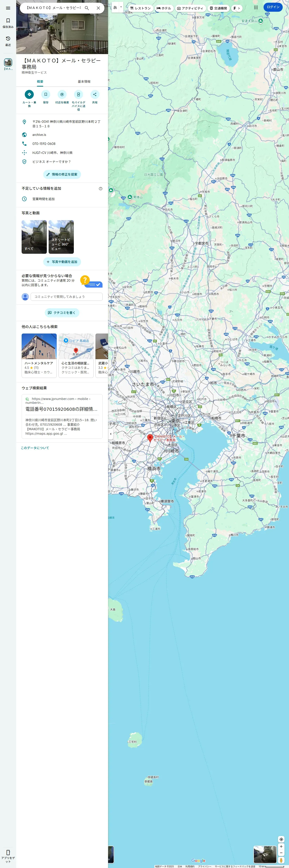
Task: Click 写真や動画を追加 button
Action: 62,262
